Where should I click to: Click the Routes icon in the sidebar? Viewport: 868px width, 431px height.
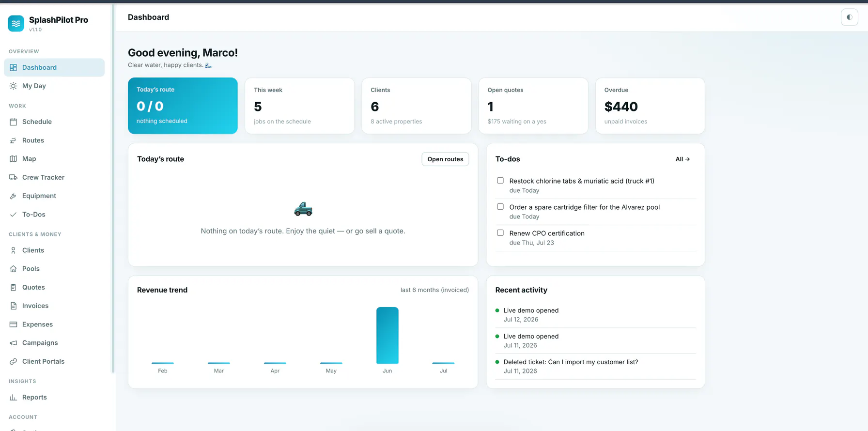[13, 140]
